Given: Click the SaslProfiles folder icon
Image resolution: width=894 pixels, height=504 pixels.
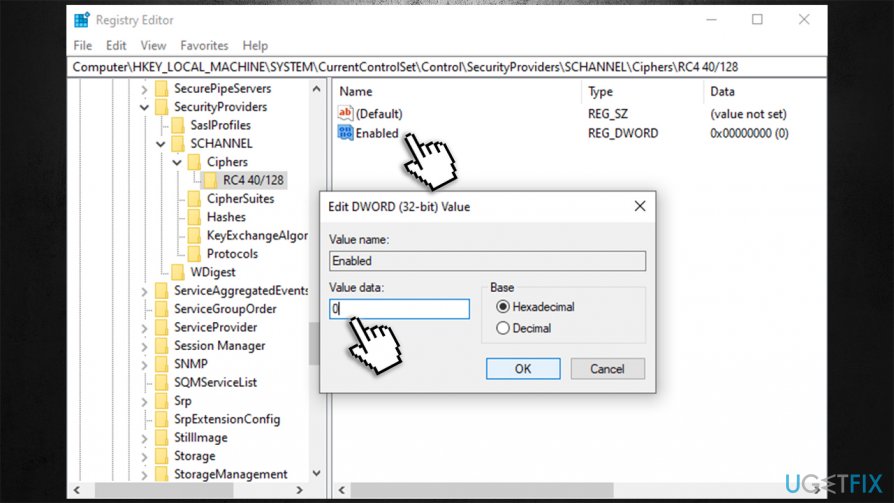Looking at the screenshot, I should (x=178, y=125).
